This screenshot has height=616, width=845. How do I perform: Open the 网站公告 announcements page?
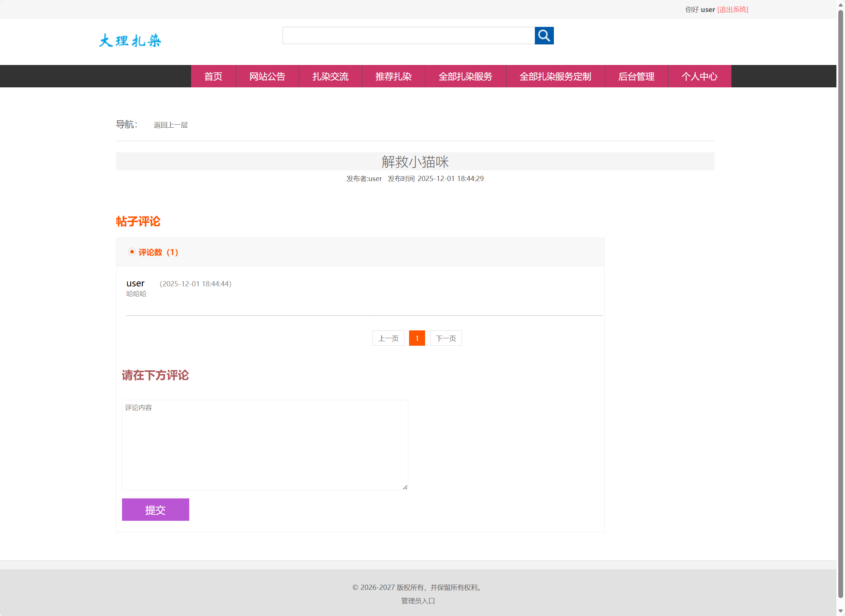[x=267, y=76]
